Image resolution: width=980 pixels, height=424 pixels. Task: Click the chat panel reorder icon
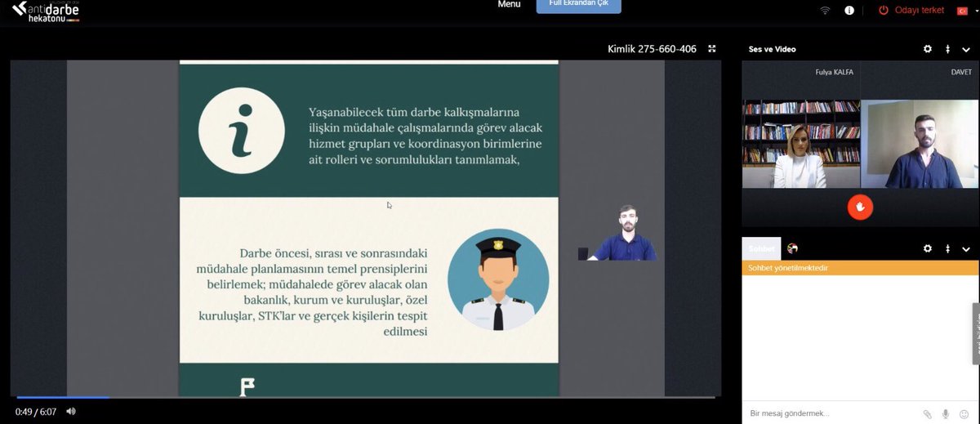point(947,249)
